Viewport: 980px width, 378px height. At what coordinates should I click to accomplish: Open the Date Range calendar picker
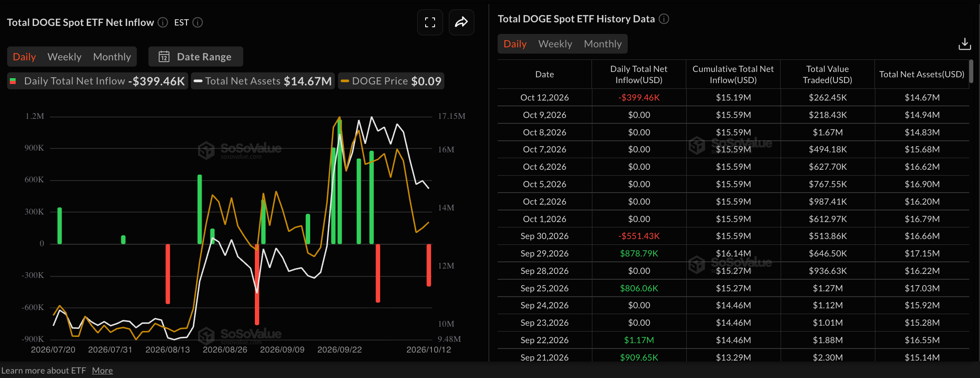(x=196, y=57)
